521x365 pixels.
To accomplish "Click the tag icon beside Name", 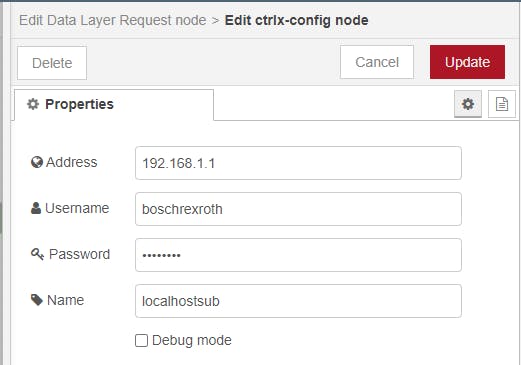I will tap(37, 300).
